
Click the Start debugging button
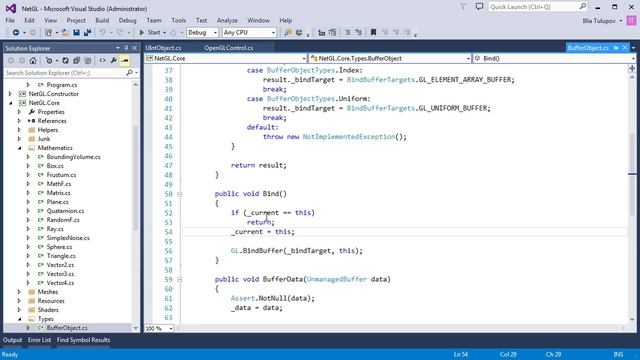click(149, 32)
